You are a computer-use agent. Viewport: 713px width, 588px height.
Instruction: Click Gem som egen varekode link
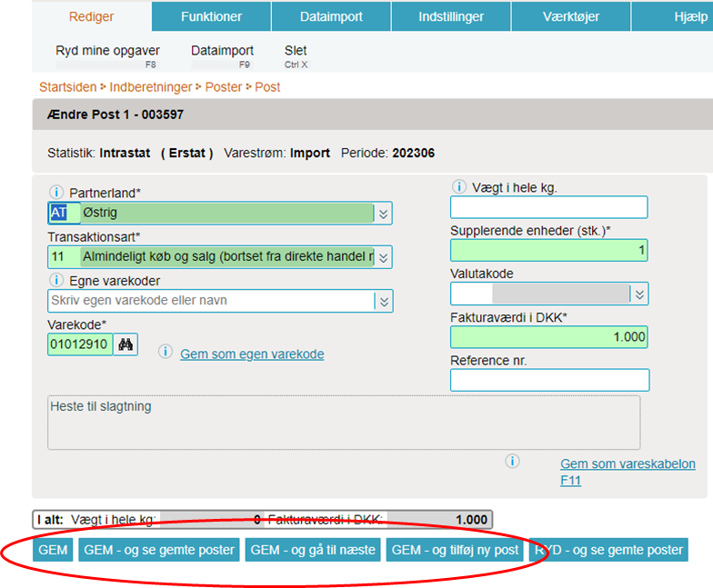click(252, 354)
